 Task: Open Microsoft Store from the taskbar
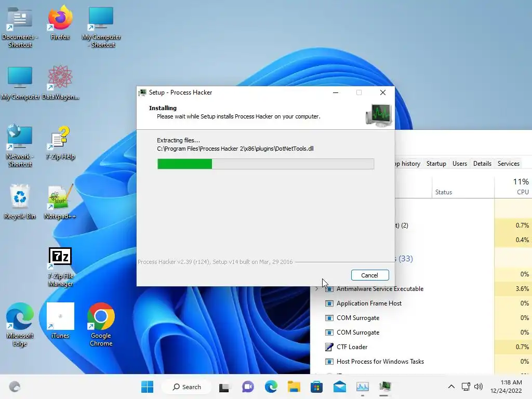(x=316, y=387)
